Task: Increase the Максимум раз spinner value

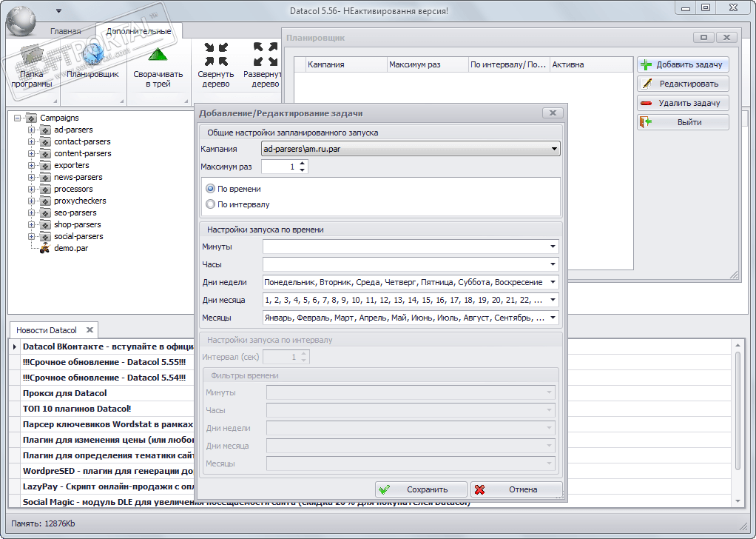Action: pyautogui.click(x=303, y=164)
